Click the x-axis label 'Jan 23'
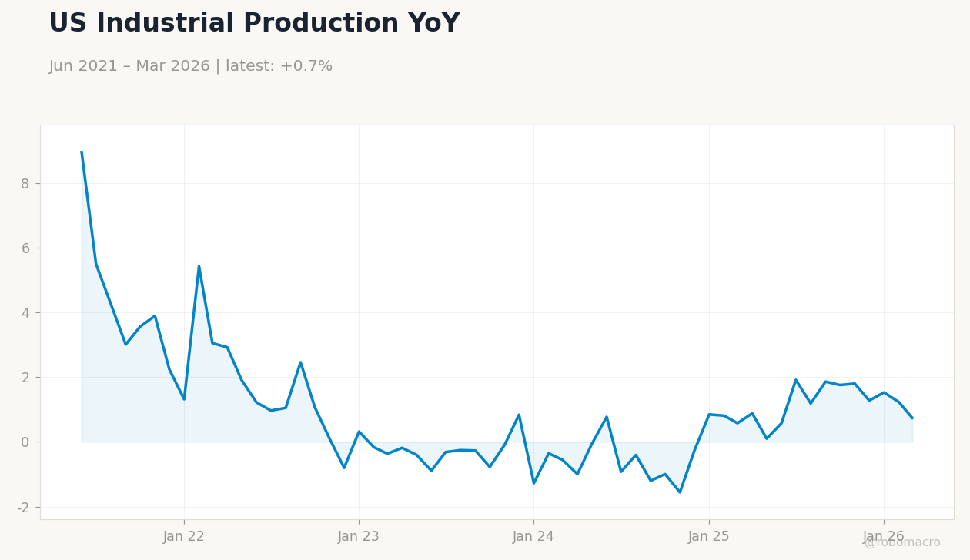The height and width of the screenshot is (560, 970). point(359,537)
